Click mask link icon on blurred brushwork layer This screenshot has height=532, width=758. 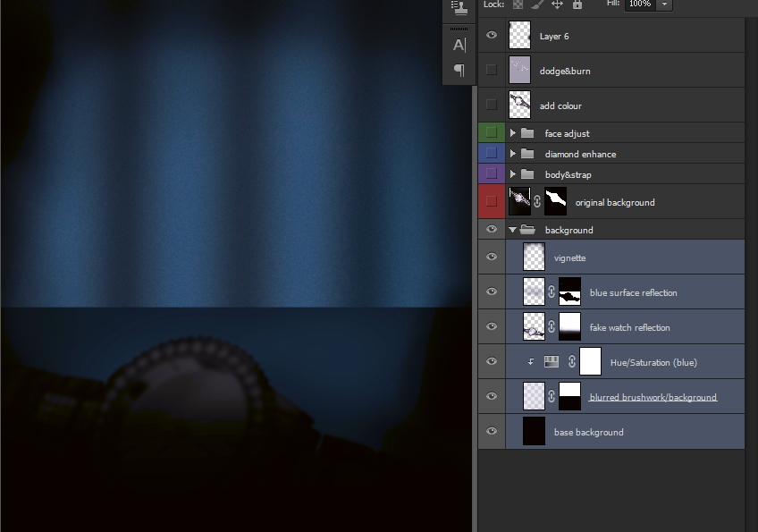click(552, 396)
